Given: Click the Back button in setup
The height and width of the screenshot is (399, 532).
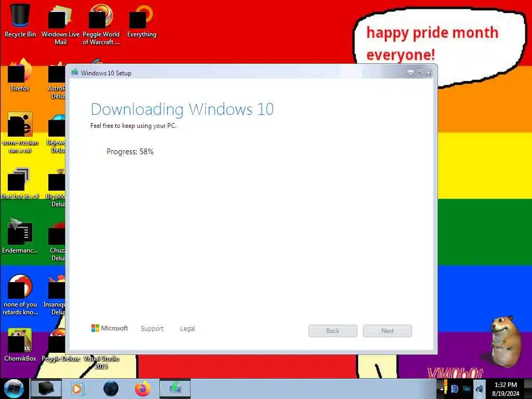Looking at the screenshot, I should [333, 331].
